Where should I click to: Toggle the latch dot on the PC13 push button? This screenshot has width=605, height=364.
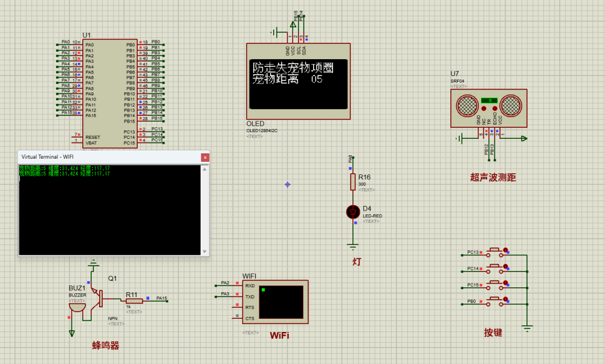tap(506, 251)
